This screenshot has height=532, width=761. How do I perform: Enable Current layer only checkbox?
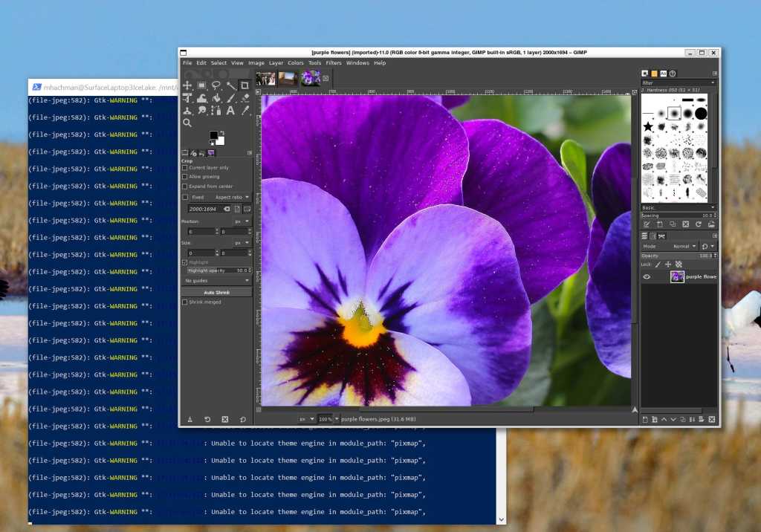coord(185,168)
